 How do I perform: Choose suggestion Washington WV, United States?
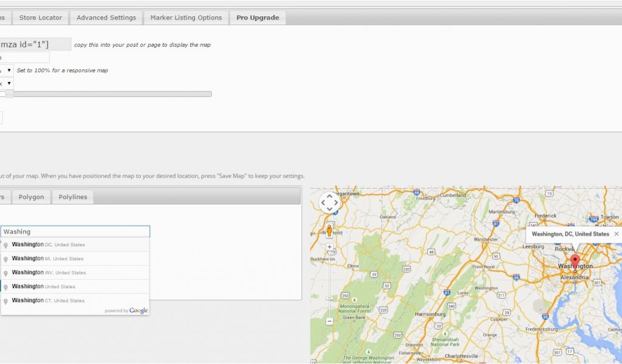[75, 272]
